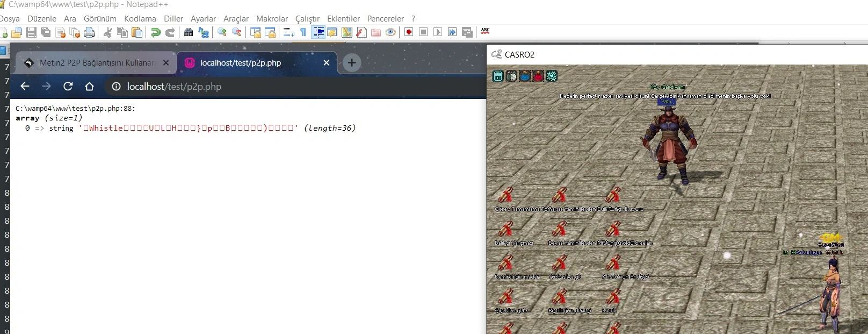Click the red potion buff icon in CASRO2
The width and height of the screenshot is (868, 334).
click(x=538, y=76)
